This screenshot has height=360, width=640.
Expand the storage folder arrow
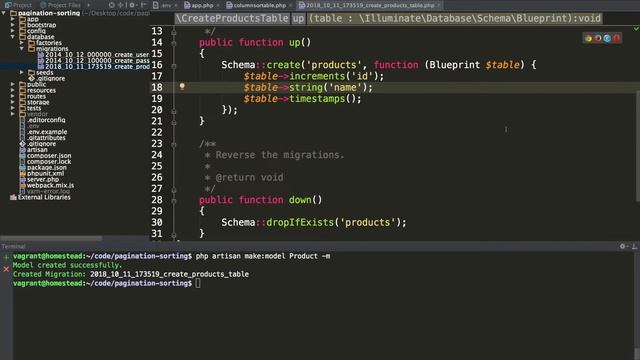click(x=13, y=102)
